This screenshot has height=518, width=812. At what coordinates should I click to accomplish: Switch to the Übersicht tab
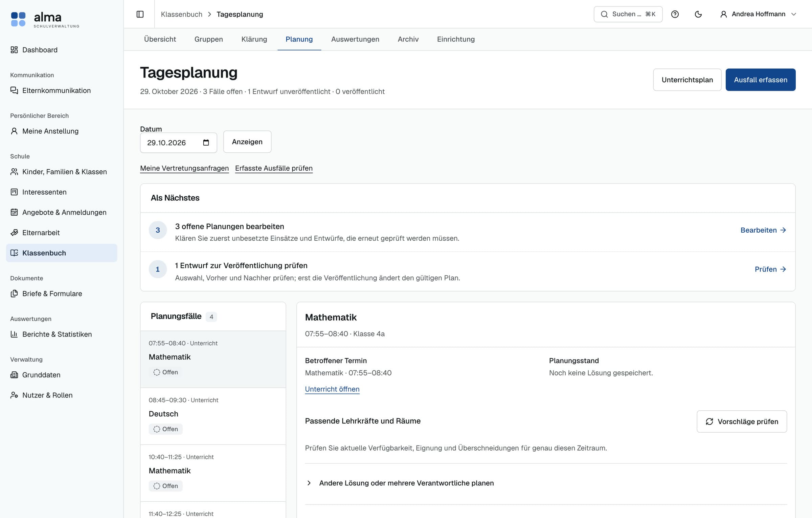pyautogui.click(x=160, y=39)
